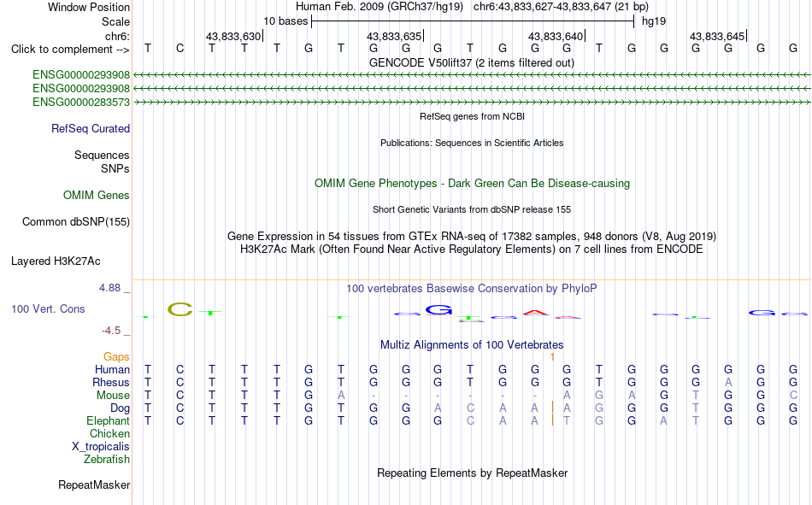Click the SNPs track label

pos(115,169)
